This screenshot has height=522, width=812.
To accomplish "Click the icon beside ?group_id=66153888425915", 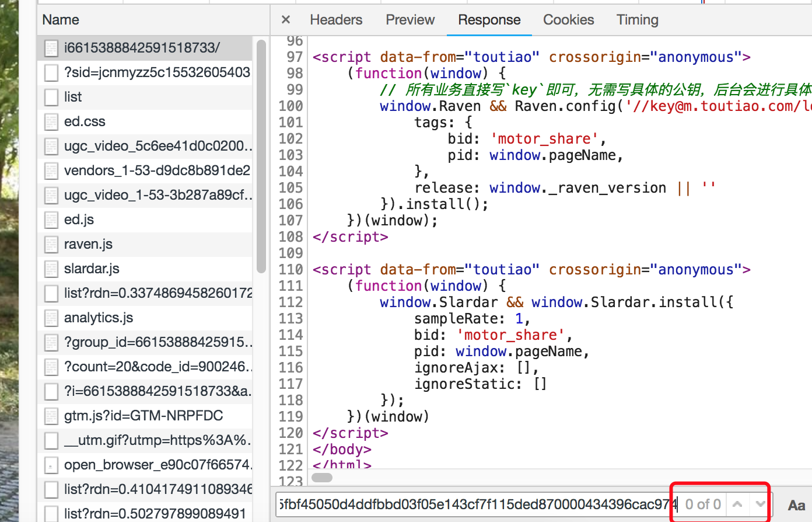I will click(51, 342).
